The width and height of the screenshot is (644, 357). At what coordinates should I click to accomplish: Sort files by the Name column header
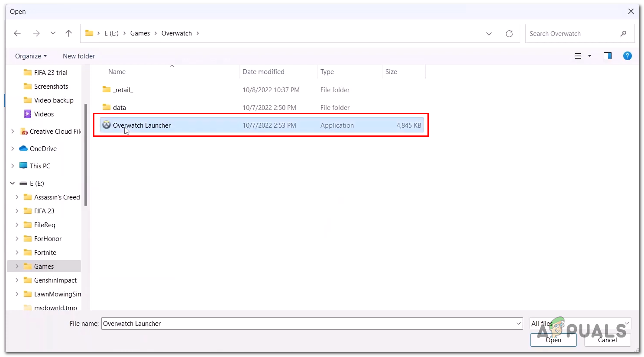117,71
